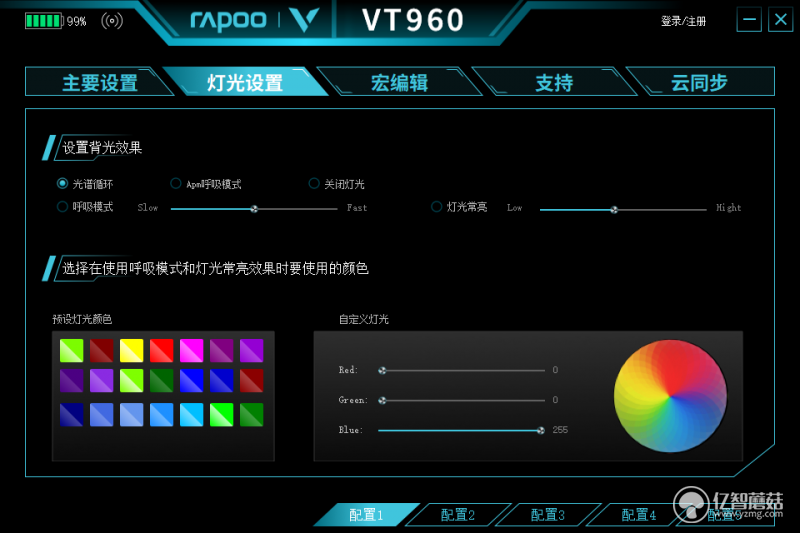Close the VT960 software window

pos(781,20)
